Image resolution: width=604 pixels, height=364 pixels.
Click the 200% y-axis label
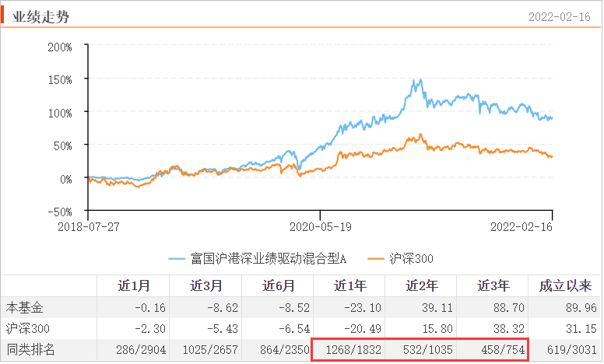(60, 47)
